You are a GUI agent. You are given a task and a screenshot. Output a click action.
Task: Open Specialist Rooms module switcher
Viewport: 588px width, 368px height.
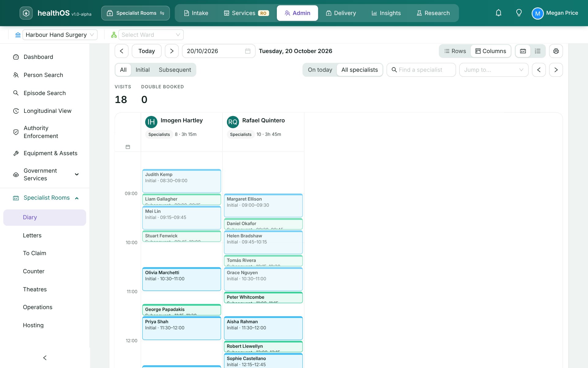click(135, 13)
